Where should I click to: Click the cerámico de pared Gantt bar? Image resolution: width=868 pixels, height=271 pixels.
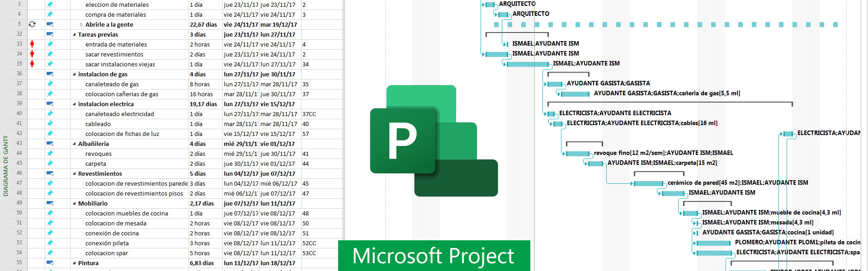[648, 183]
